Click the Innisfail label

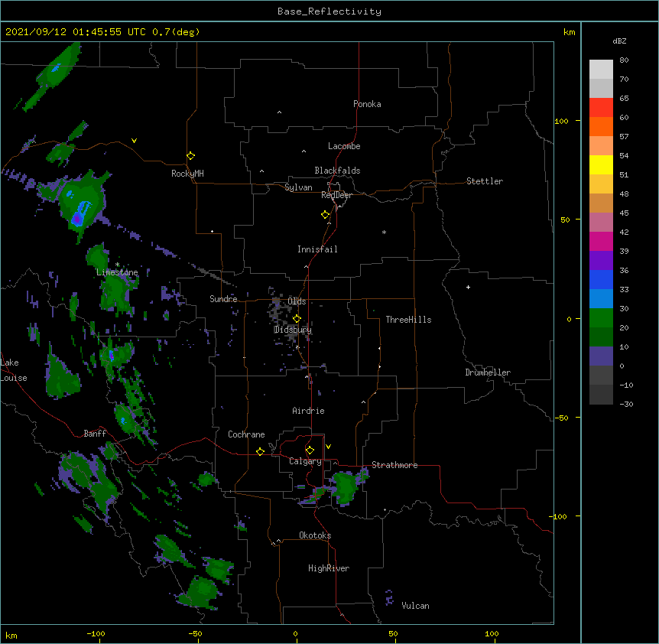tap(317, 249)
